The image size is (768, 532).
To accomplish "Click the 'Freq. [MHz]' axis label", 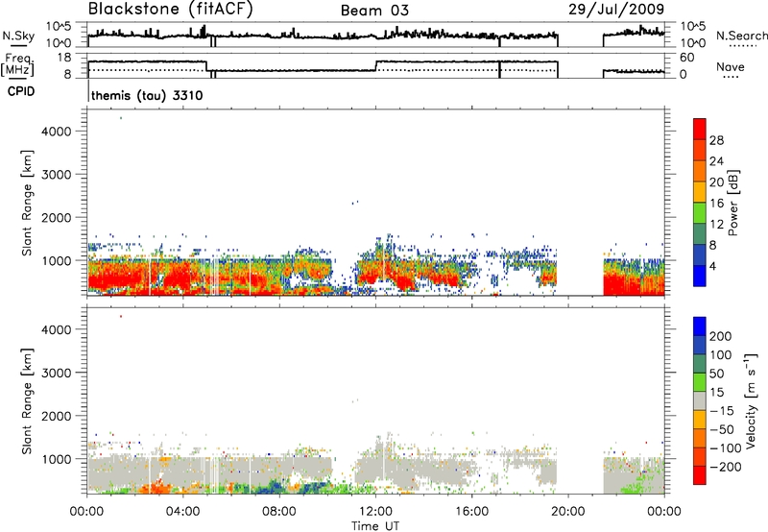I will [18, 64].
